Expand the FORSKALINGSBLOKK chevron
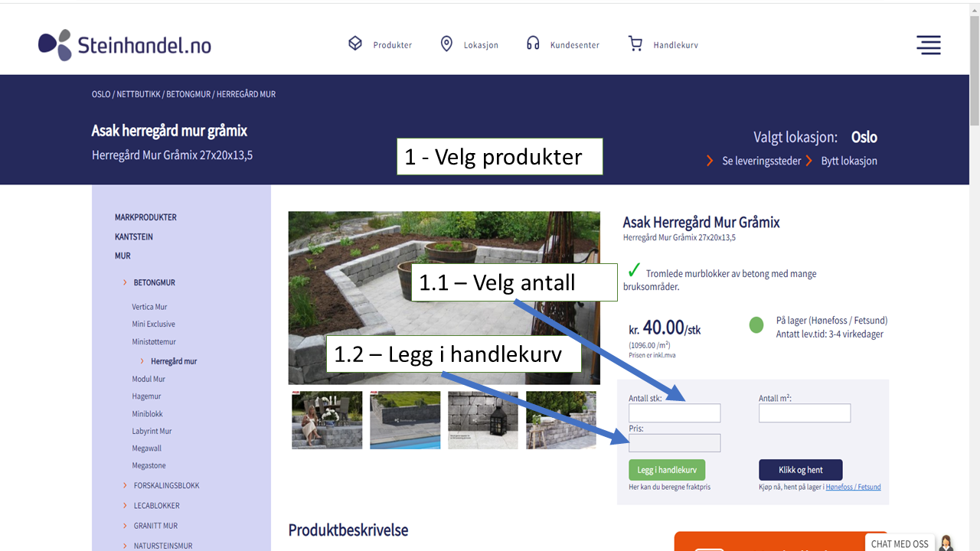 tap(125, 485)
